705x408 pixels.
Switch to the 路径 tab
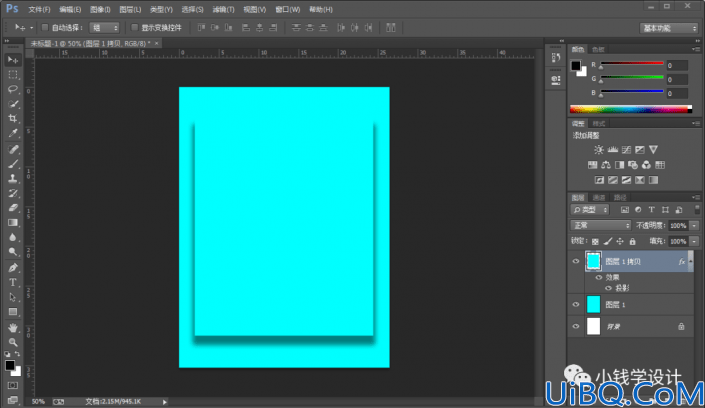620,197
